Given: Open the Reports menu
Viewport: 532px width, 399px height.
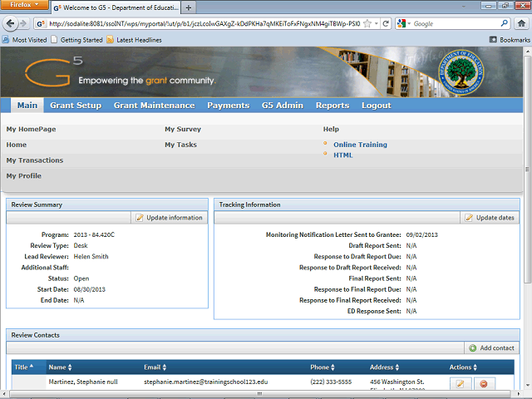Looking at the screenshot, I should coord(332,106).
